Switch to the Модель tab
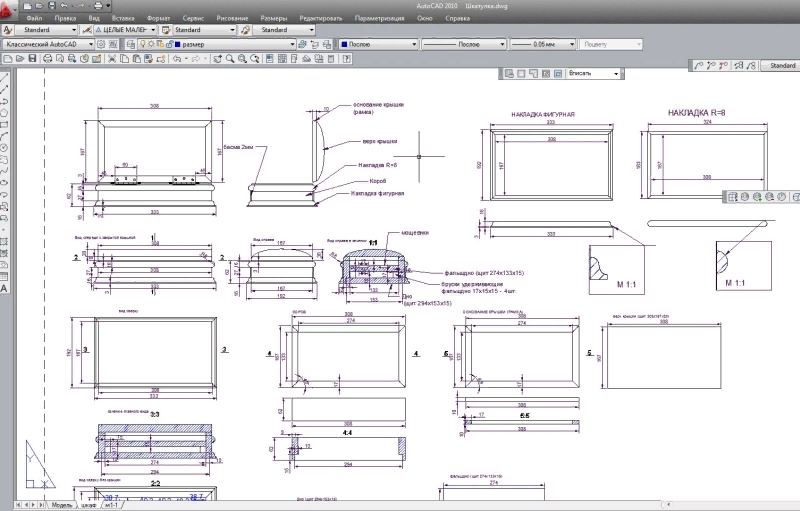 coord(62,505)
